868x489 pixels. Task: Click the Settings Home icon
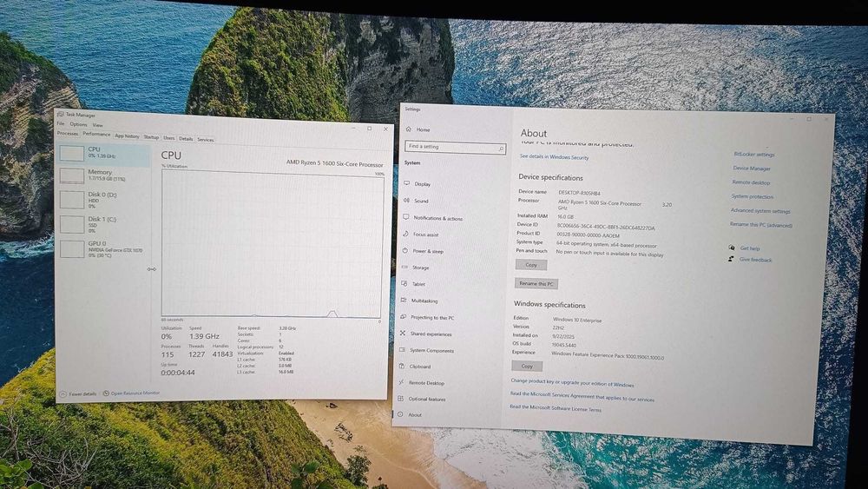tap(409, 129)
